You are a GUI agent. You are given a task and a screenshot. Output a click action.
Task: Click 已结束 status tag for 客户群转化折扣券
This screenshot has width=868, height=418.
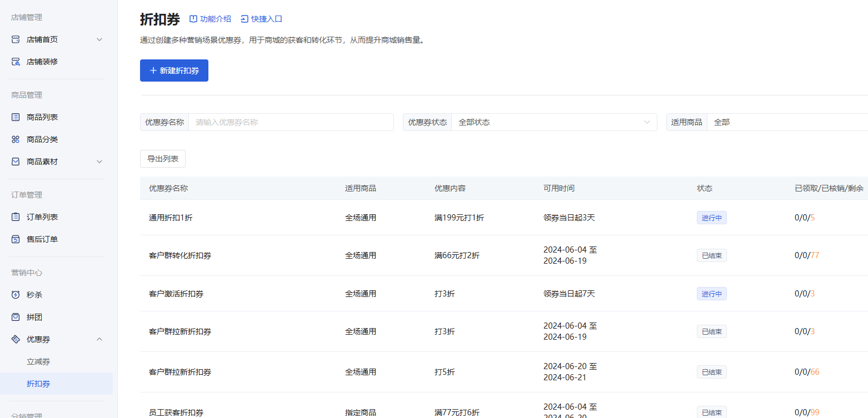[712, 255]
